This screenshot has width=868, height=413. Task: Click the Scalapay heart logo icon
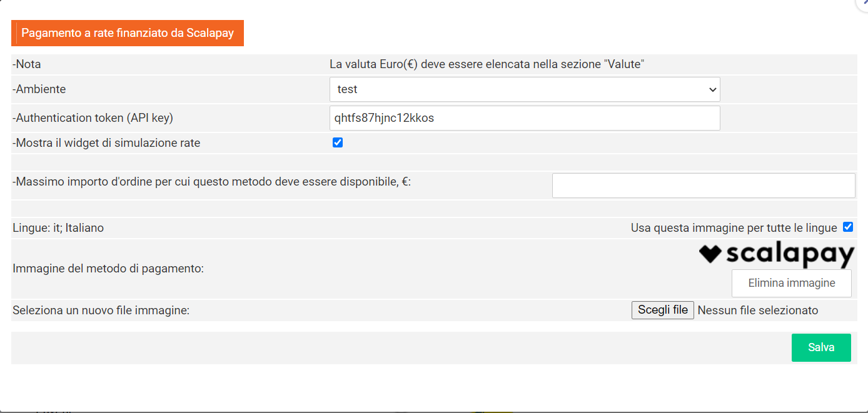pos(710,254)
